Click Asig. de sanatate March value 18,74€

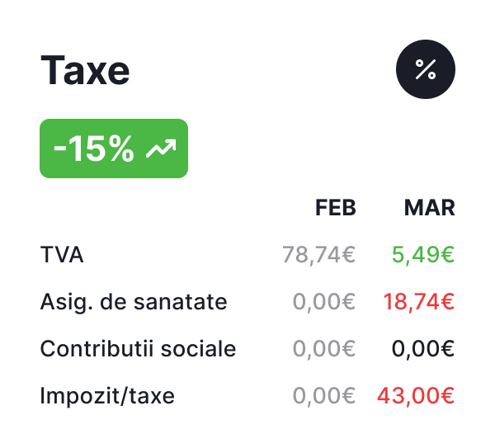(419, 302)
